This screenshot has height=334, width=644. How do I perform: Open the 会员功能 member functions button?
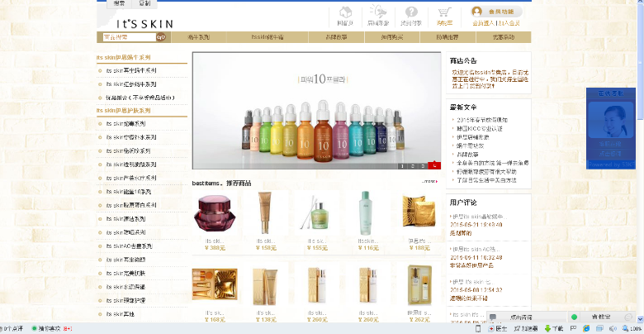(497, 12)
